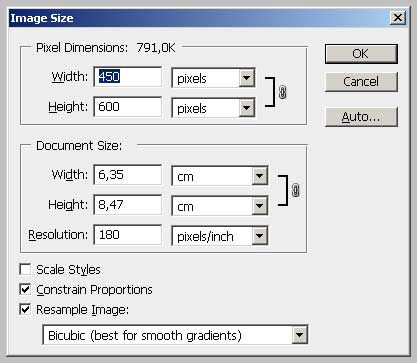Click the Cancel button
This screenshot has width=417, height=363.
[x=361, y=82]
